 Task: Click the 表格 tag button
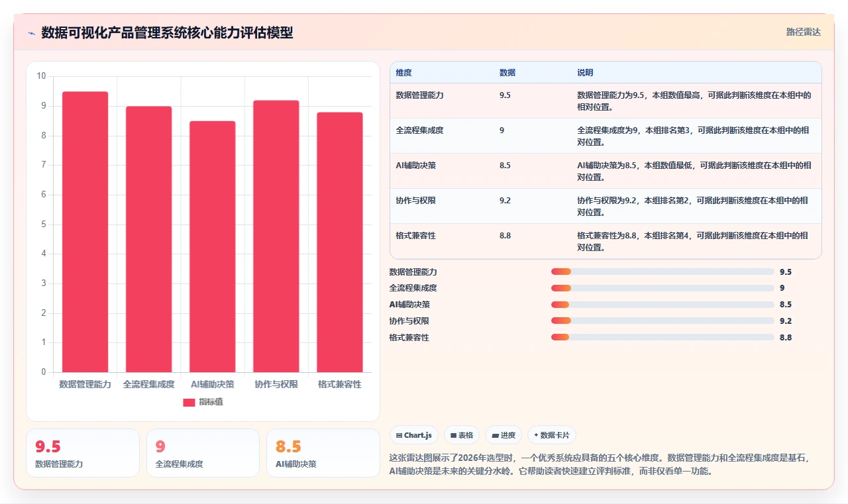tap(462, 435)
